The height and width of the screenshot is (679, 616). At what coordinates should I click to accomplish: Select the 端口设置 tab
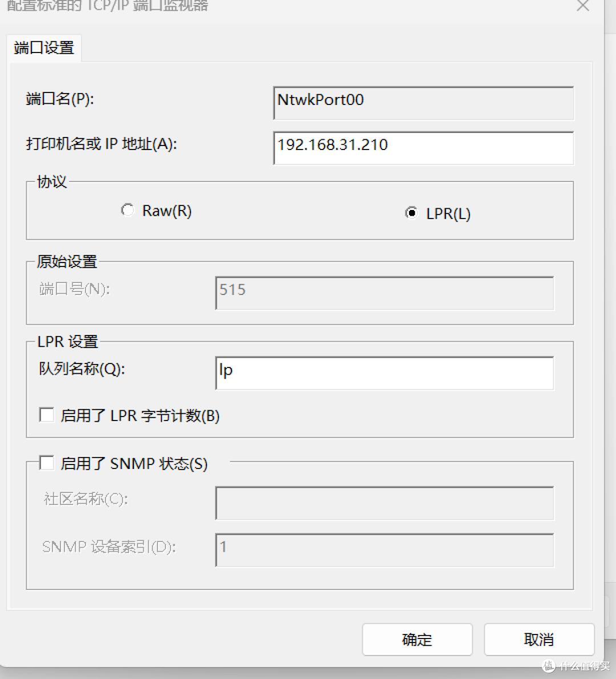click(x=44, y=48)
